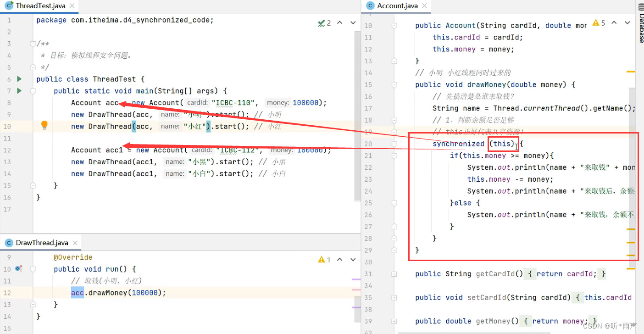Viewport: 644px width, 334px height.
Task: Click the class icon on Account.java tab
Action: tap(370, 6)
